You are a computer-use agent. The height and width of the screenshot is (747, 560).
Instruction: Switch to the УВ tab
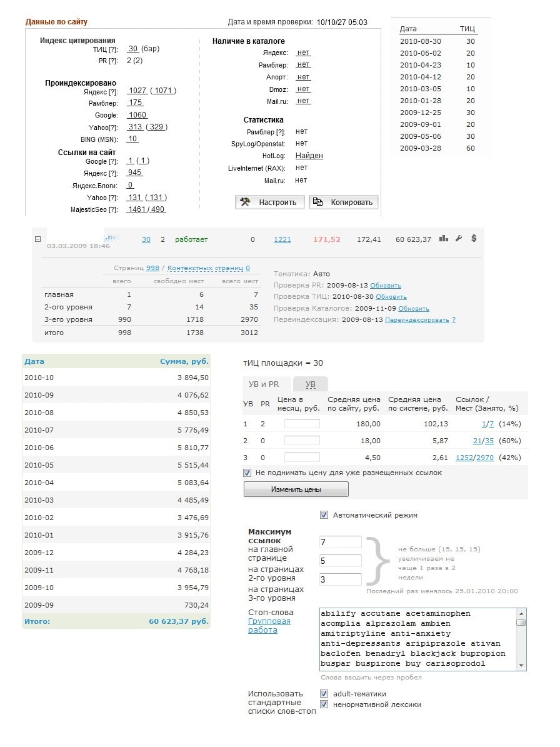tap(309, 384)
